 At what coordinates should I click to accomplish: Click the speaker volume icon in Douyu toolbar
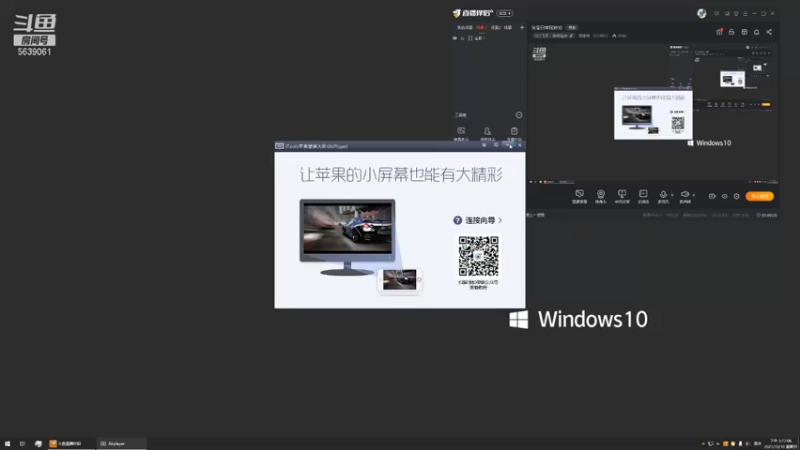click(x=685, y=195)
